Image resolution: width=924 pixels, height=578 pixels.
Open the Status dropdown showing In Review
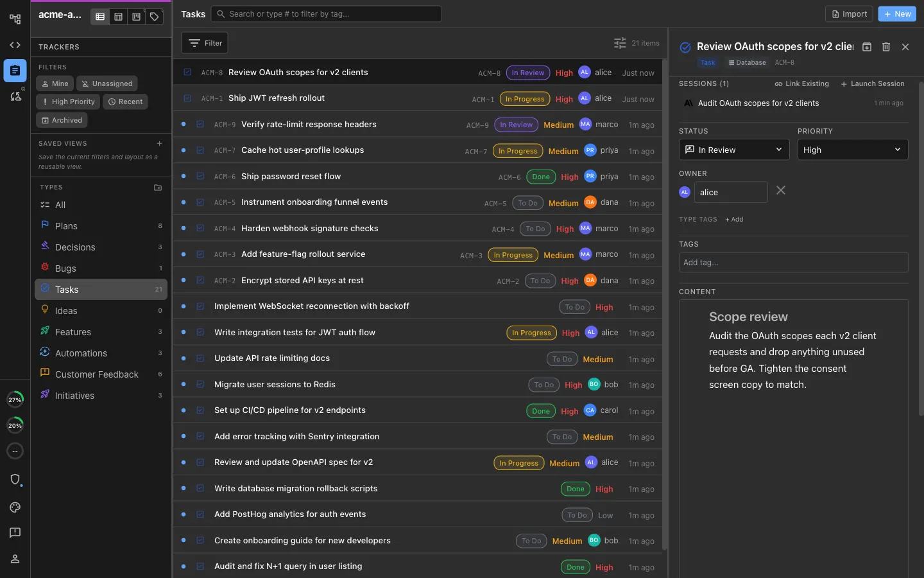click(x=734, y=150)
